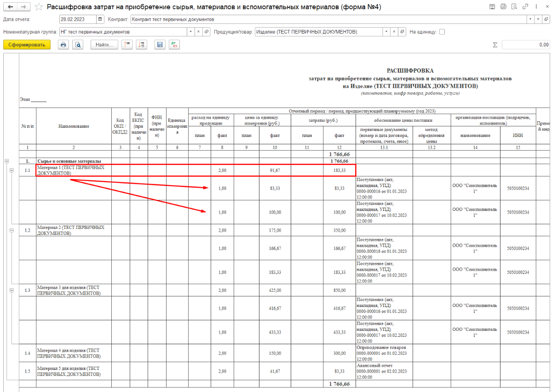Click the 425,00 price cell in row 1.3
This screenshot has height=392, width=552.
(x=275, y=290)
